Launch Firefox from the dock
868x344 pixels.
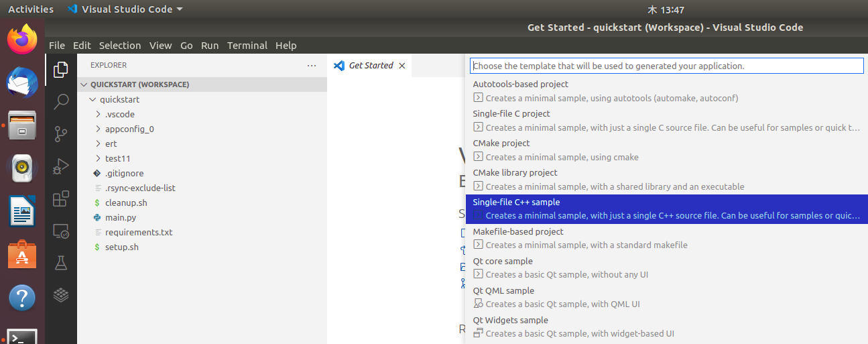click(x=22, y=40)
